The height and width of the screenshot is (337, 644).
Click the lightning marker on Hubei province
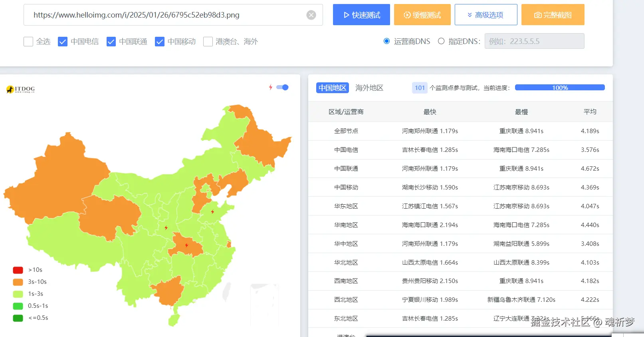[x=186, y=245]
